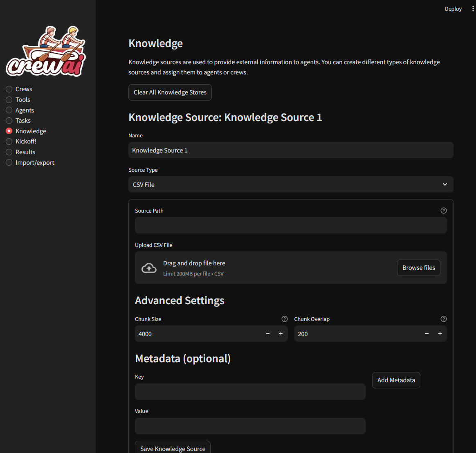
Task: Click the Source Path help icon
Action: [444, 211]
